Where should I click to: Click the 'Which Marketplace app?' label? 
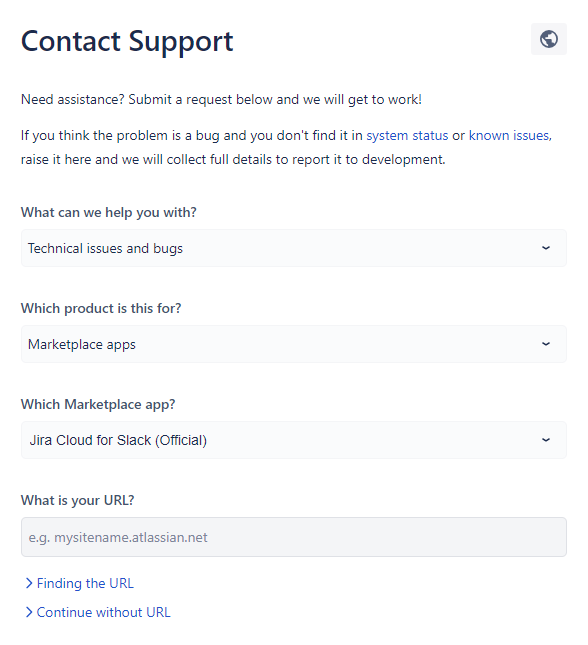pyautogui.click(x=98, y=404)
